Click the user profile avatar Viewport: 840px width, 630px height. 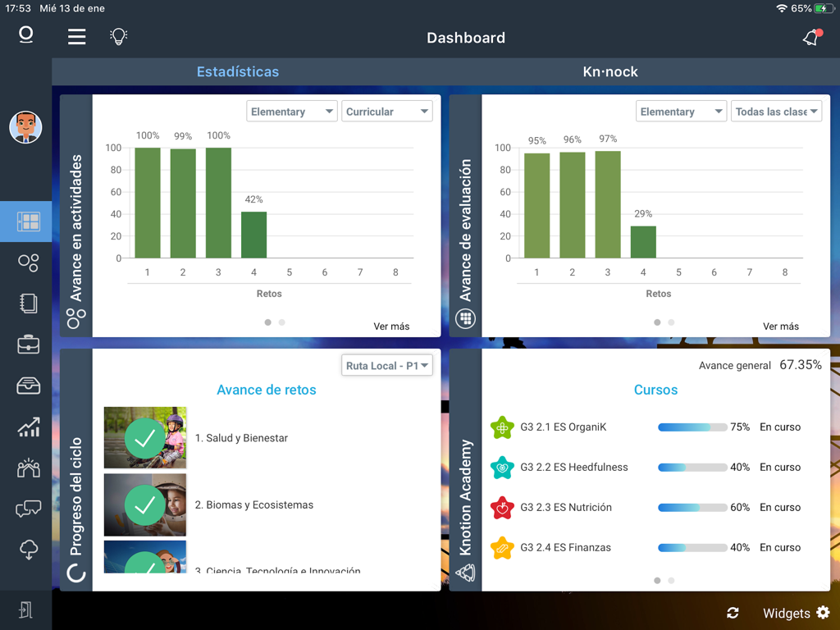(x=25, y=128)
